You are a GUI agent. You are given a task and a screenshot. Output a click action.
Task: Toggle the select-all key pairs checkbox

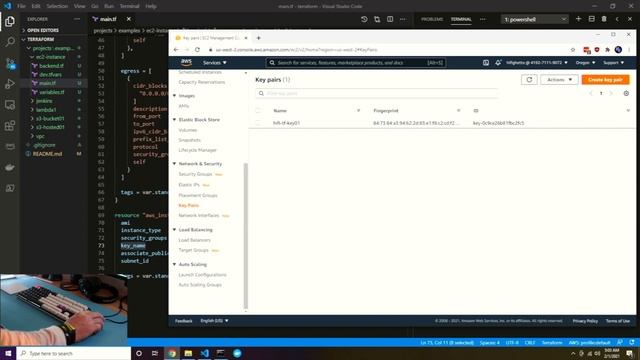(258, 111)
